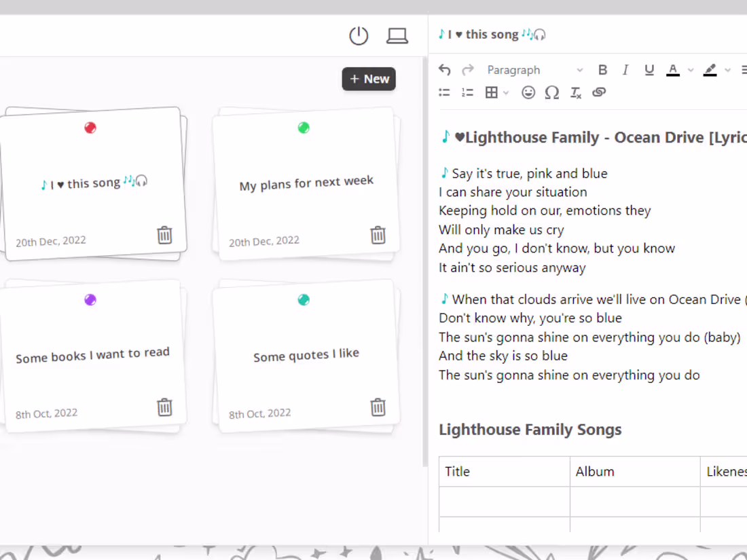The image size is (747, 560).
Task: Click the 'Title' table header cell
Action: (505, 472)
